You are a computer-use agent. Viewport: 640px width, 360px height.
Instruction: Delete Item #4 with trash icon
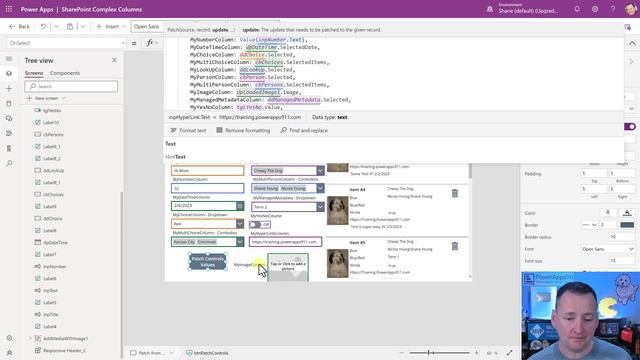[455, 193]
